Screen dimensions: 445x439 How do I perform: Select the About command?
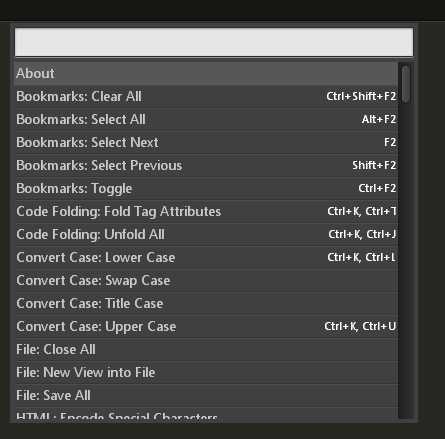(x=206, y=73)
